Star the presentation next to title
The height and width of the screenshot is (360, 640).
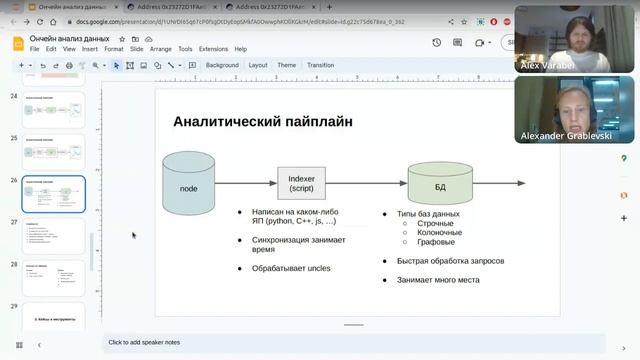pyautogui.click(x=122, y=39)
